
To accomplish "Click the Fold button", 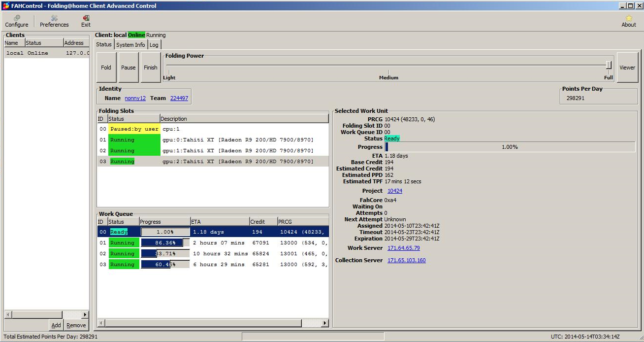I will [106, 68].
